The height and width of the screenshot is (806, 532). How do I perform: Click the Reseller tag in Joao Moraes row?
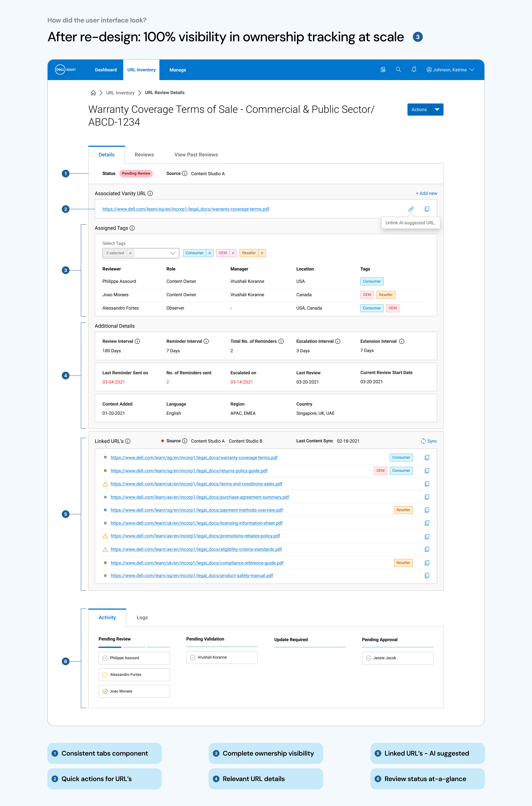pos(386,295)
